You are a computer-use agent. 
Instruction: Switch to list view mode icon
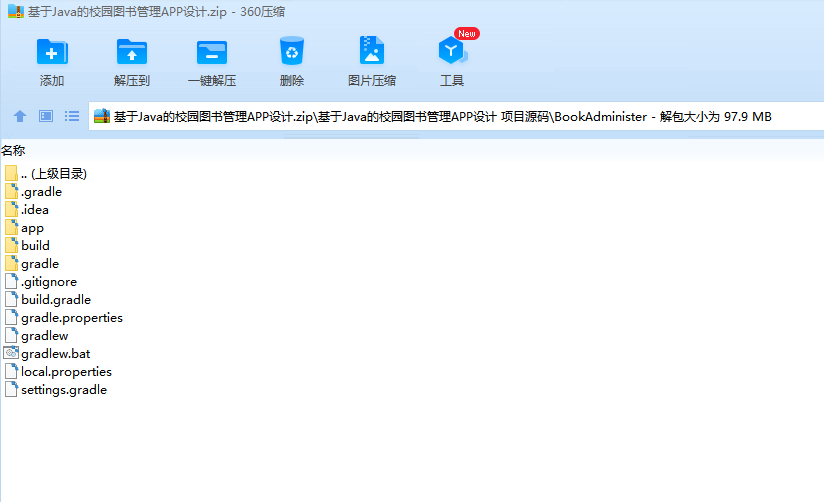(x=72, y=116)
